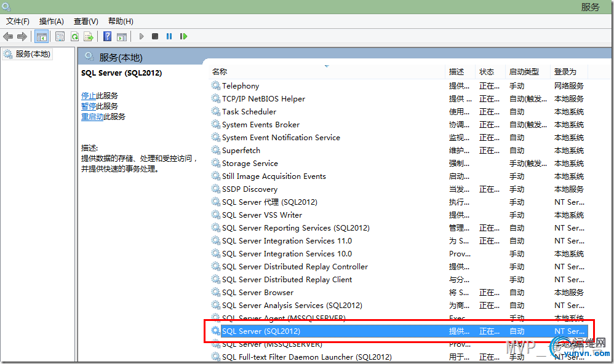Open the 文件(F) menu

[x=18, y=21]
